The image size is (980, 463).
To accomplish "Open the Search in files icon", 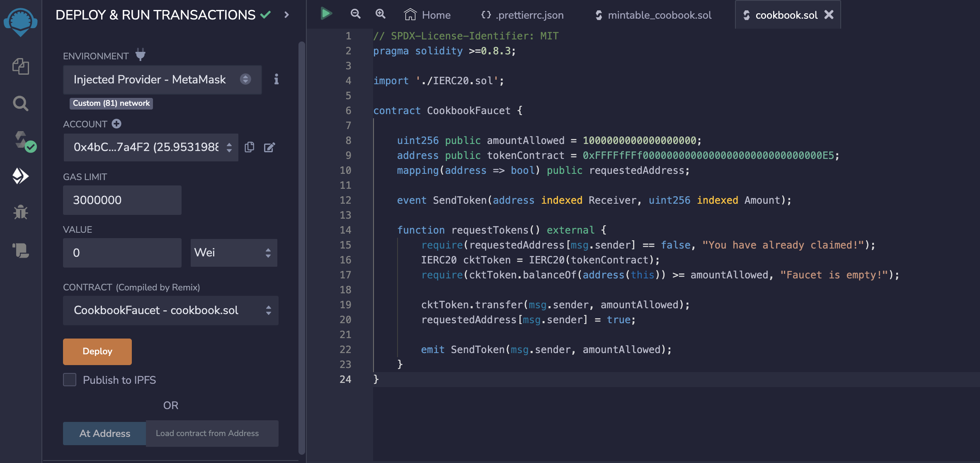I will click(x=20, y=103).
